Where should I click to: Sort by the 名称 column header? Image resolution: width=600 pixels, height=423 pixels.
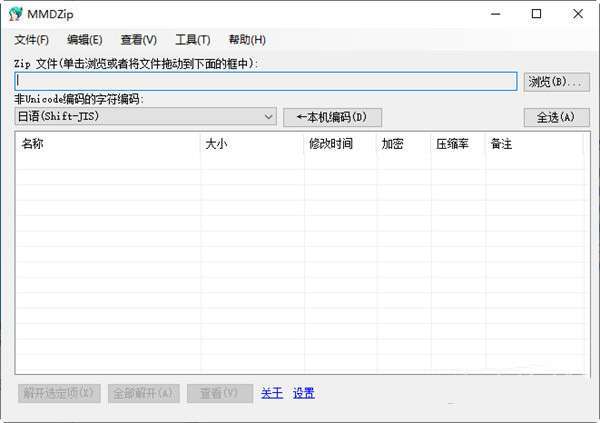click(x=108, y=144)
